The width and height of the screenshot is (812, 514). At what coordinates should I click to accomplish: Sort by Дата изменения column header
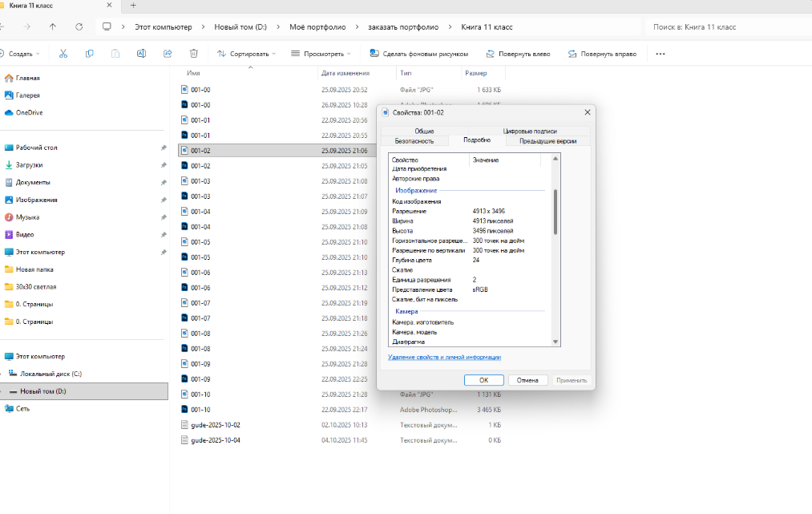[345, 73]
